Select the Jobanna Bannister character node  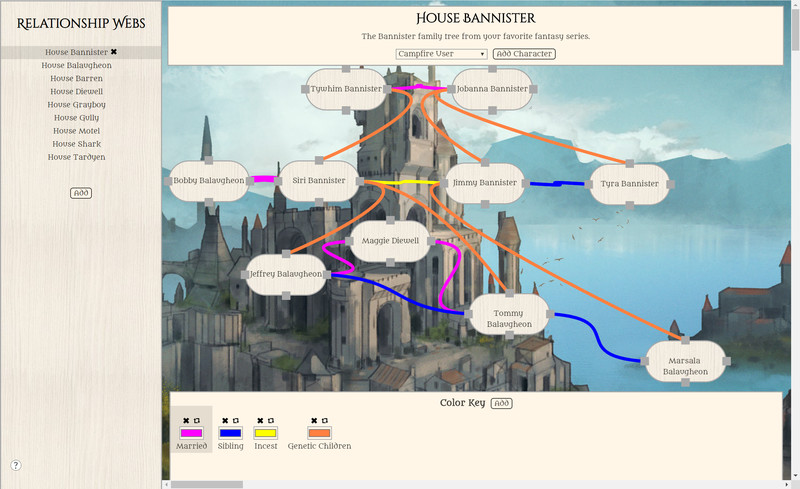pos(492,89)
